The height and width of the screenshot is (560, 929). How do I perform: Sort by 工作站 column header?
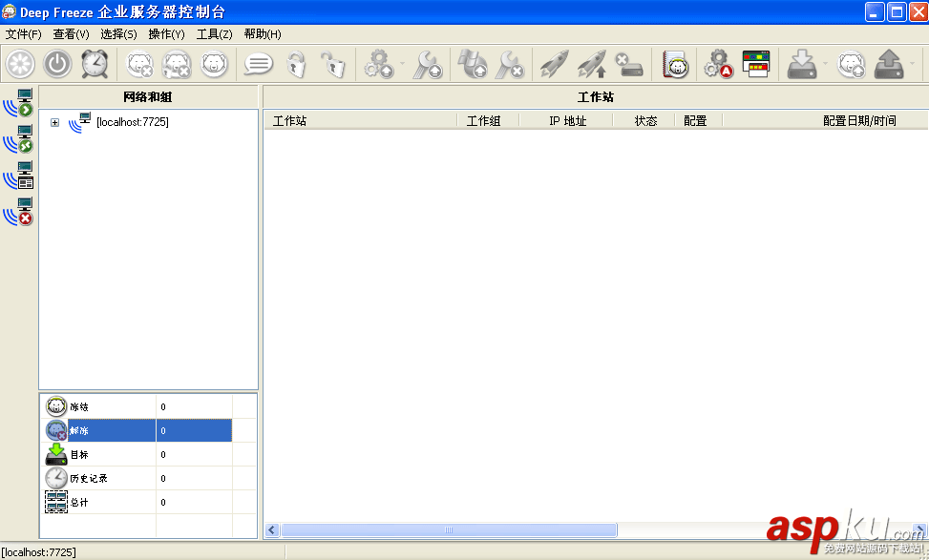click(360, 121)
